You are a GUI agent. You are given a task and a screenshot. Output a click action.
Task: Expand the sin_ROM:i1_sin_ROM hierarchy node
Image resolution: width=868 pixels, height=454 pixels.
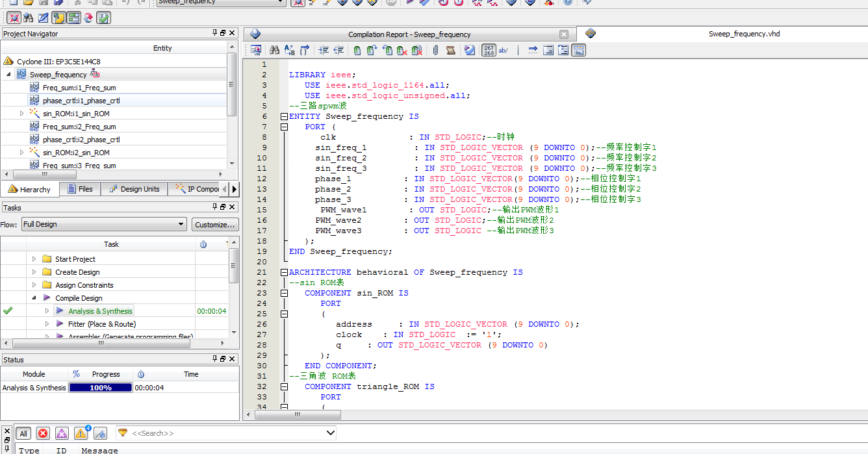[x=21, y=114]
